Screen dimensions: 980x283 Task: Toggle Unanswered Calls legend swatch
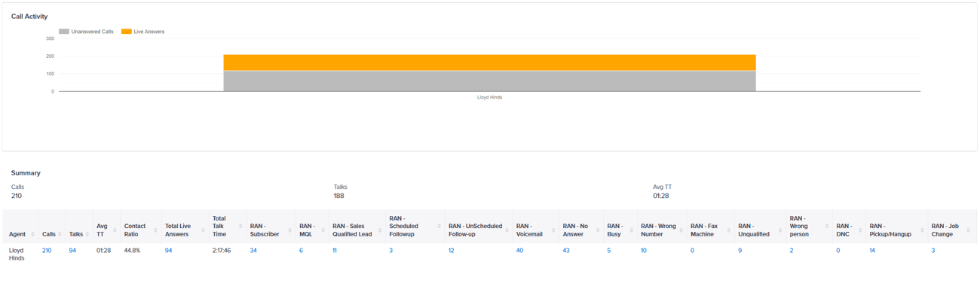(64, 32)
